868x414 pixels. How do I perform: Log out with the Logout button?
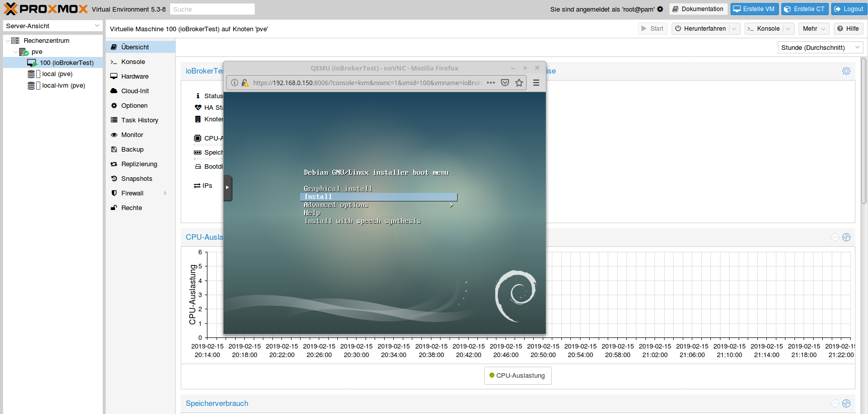pos(849,9)
